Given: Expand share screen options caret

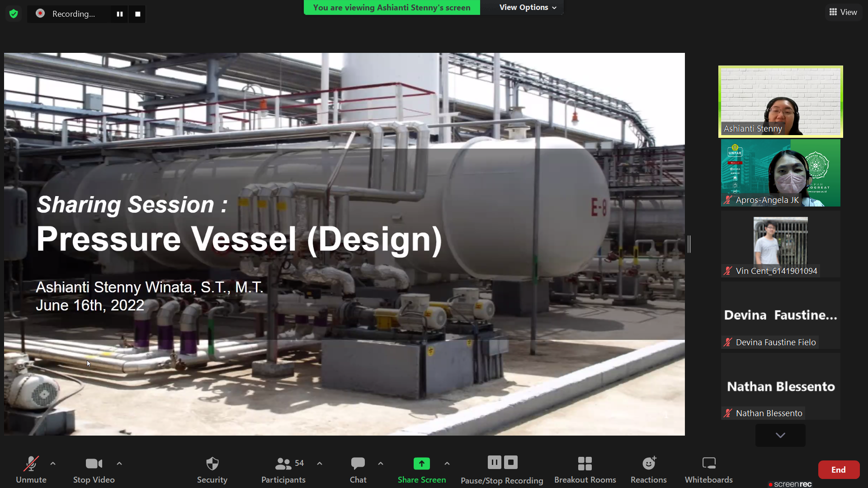Looking at the screenshot, I should click(447, 464).
